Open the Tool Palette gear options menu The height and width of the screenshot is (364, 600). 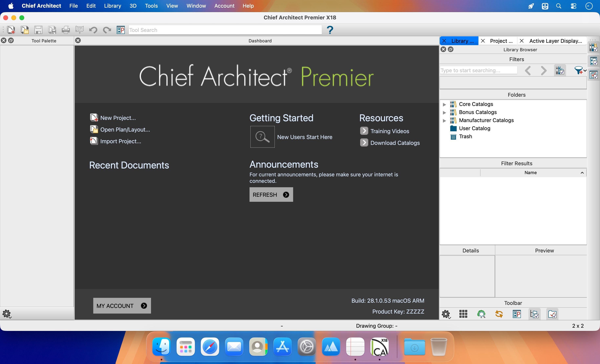pos(7,314)
